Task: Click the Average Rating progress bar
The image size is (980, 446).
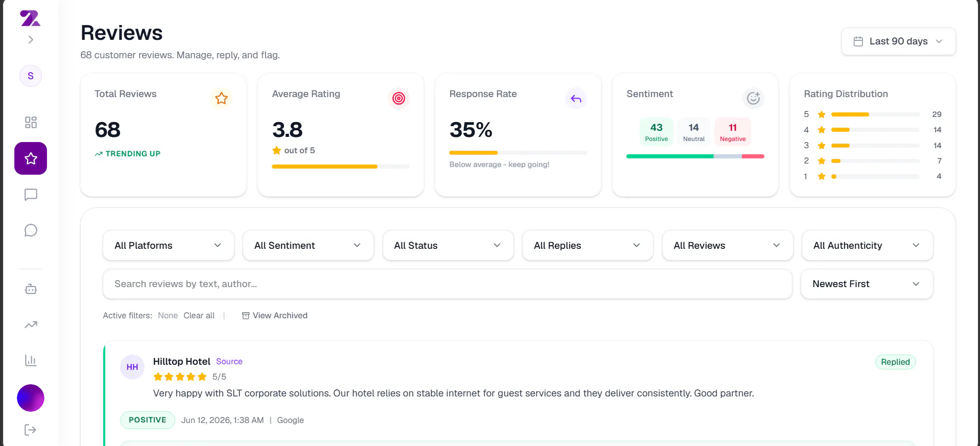Action: click(x=341, y=167)
